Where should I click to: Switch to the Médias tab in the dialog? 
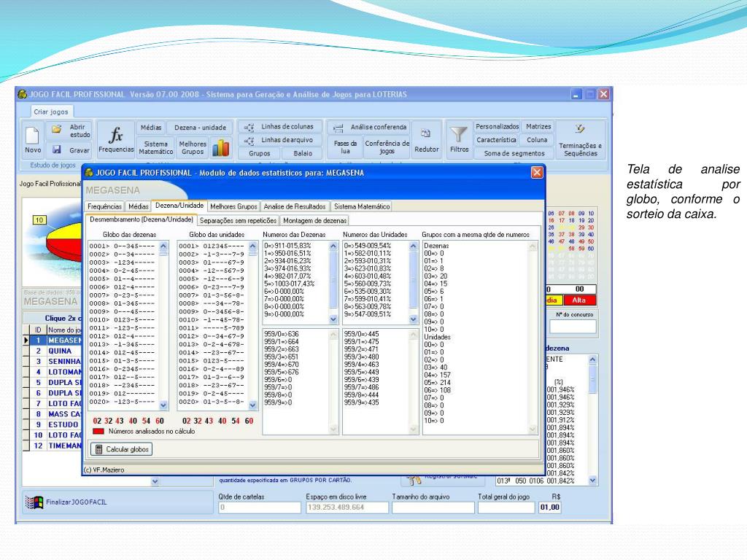point(138,206)
